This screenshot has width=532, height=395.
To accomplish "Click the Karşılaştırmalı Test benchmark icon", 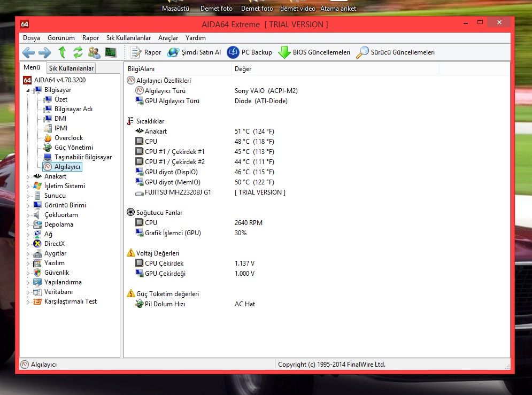I will pyautogui.click(x=37, y=301).
